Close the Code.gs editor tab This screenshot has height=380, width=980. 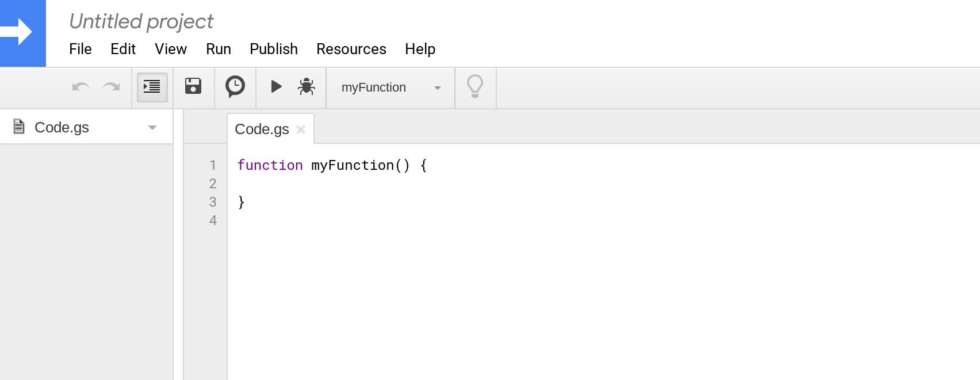point(301,130)
